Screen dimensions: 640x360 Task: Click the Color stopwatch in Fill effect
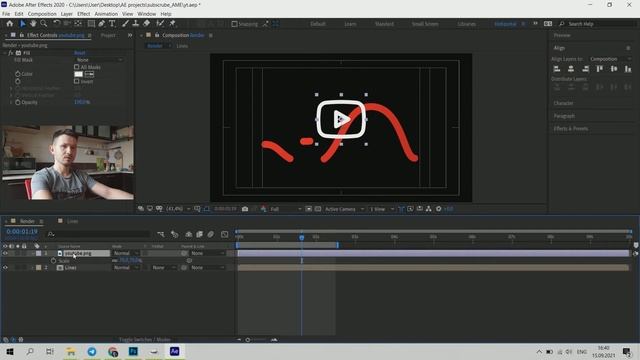(x=18, y=74)
